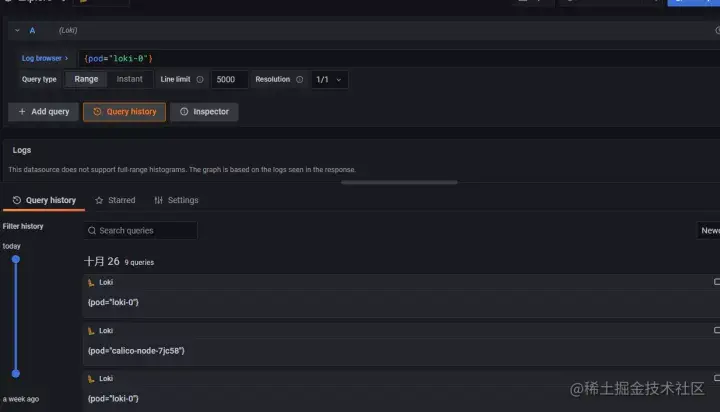Click the query row letter A

pos(32,30)
